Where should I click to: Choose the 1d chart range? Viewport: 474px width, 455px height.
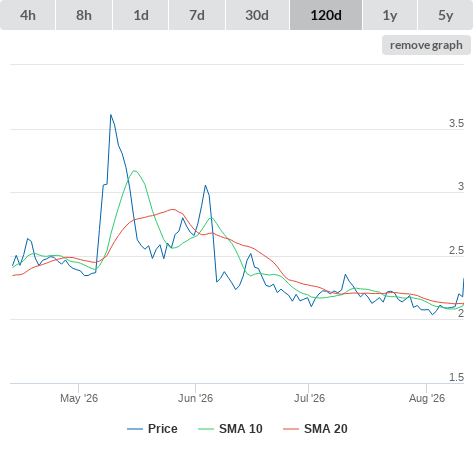[141, 15]
